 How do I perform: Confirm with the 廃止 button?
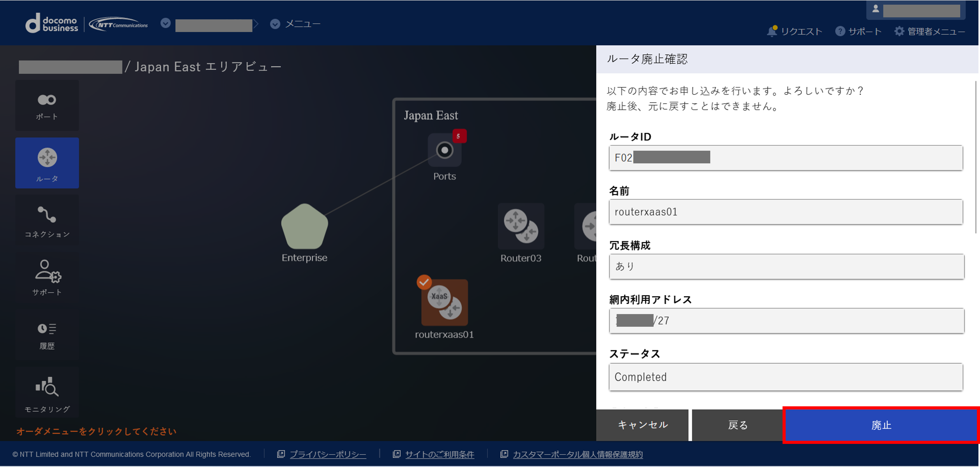tap(881, 425)
